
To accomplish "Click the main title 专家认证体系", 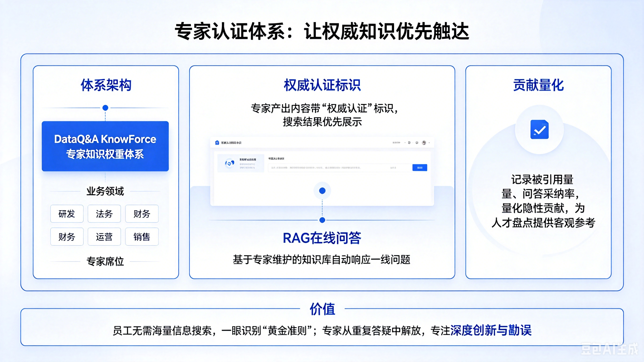I will tap(230, 31).
